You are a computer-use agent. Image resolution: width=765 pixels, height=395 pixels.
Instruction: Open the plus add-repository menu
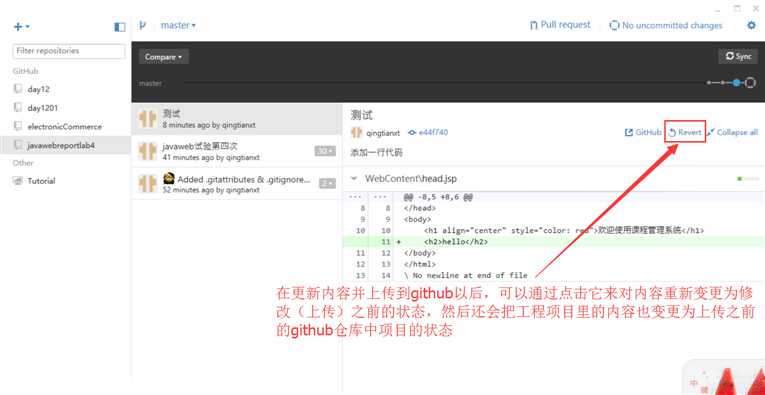click(x=21, y=27)
